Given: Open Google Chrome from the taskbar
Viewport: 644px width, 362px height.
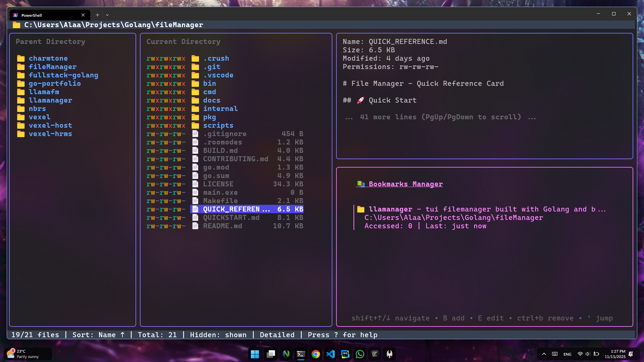Looking at the screenshot, I should [316, 354].
